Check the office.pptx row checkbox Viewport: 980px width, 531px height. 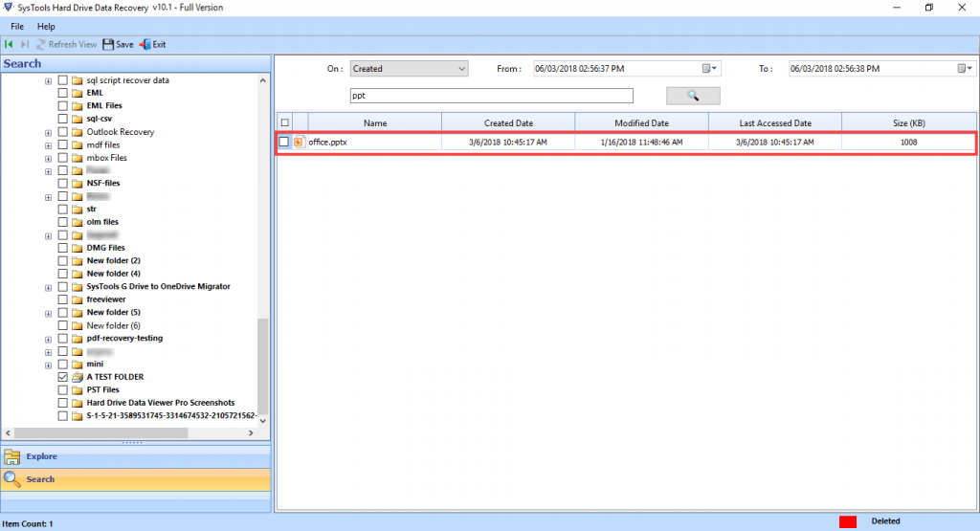(x=283, y=142)
